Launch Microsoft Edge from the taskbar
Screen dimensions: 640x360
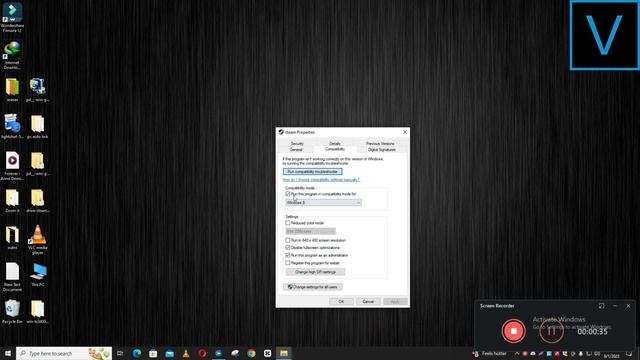(x=137, y=353)
